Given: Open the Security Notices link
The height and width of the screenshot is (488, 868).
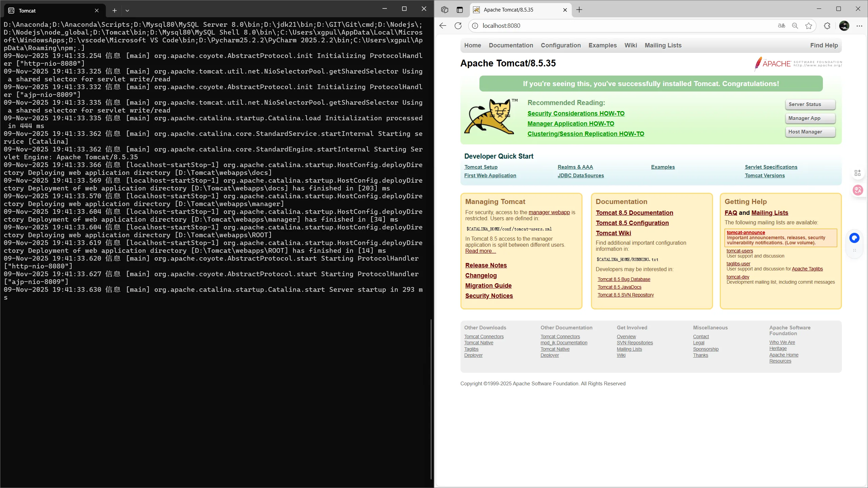Looking at the screenshot, I should 489,296.
